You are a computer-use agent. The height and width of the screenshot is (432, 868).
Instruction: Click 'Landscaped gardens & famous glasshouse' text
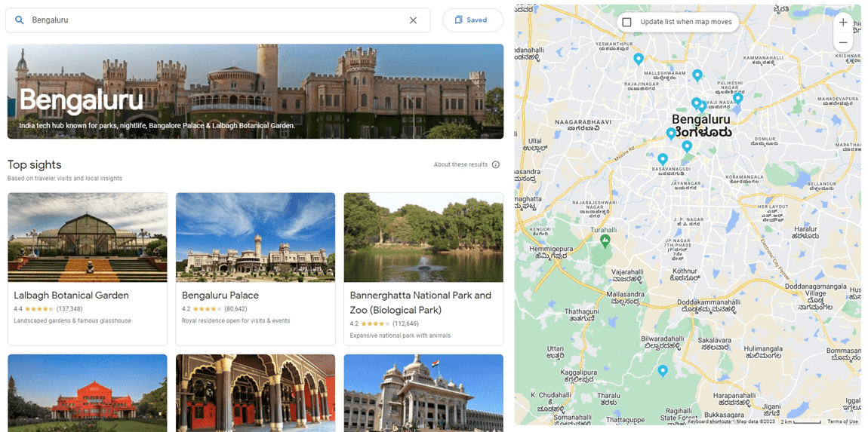point(72,320)
